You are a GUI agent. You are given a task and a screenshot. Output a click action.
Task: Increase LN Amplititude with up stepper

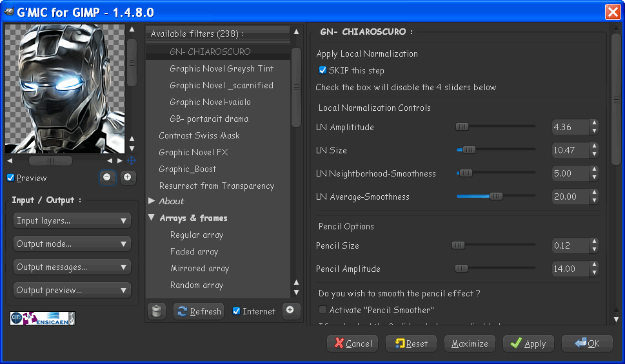(594, 123)
